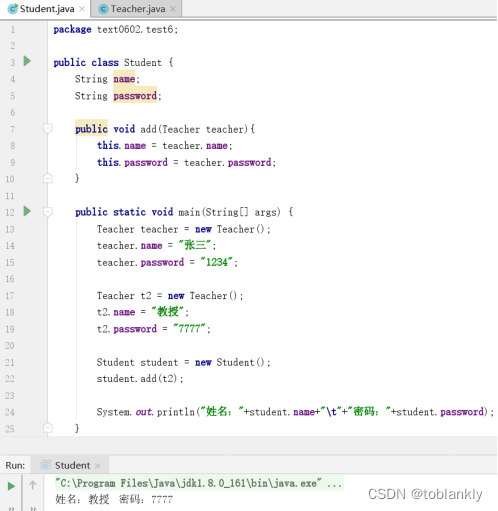Click the "7777" string literal

click(189, 329)
